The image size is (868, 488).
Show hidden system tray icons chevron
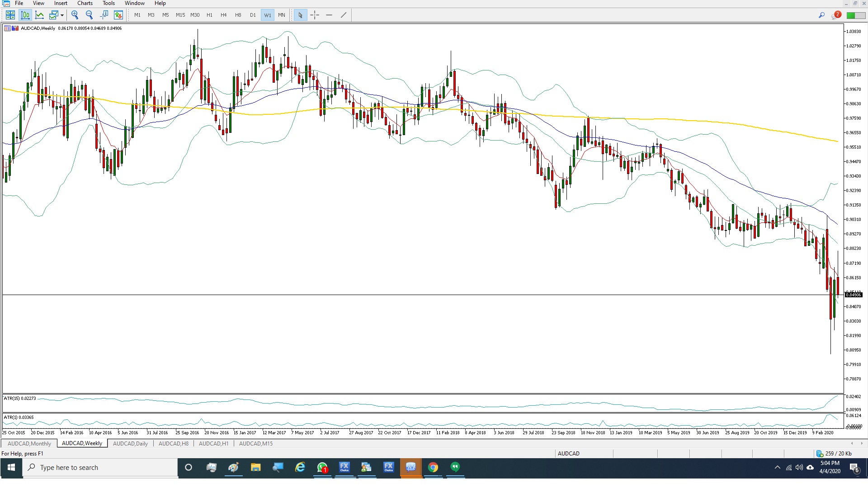pos(777,468)
